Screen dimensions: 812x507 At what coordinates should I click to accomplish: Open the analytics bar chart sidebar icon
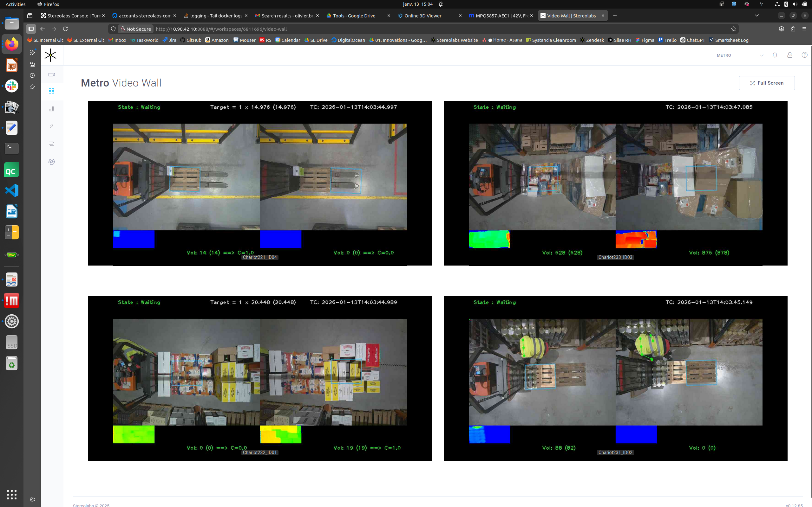(51, 109)
